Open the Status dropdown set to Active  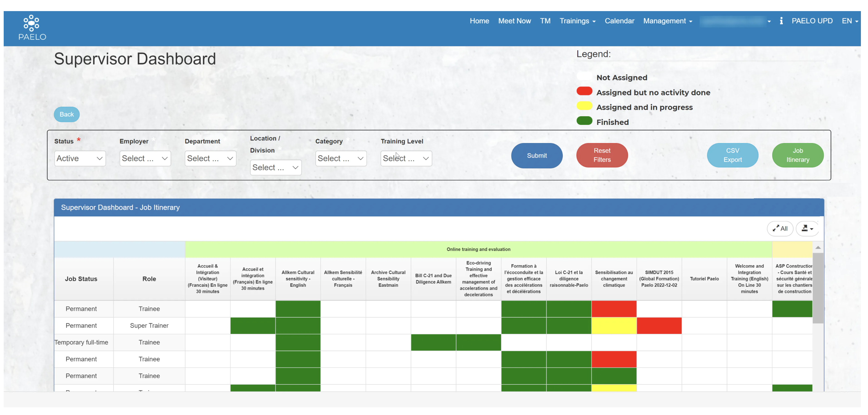click(x=80, y=158)
